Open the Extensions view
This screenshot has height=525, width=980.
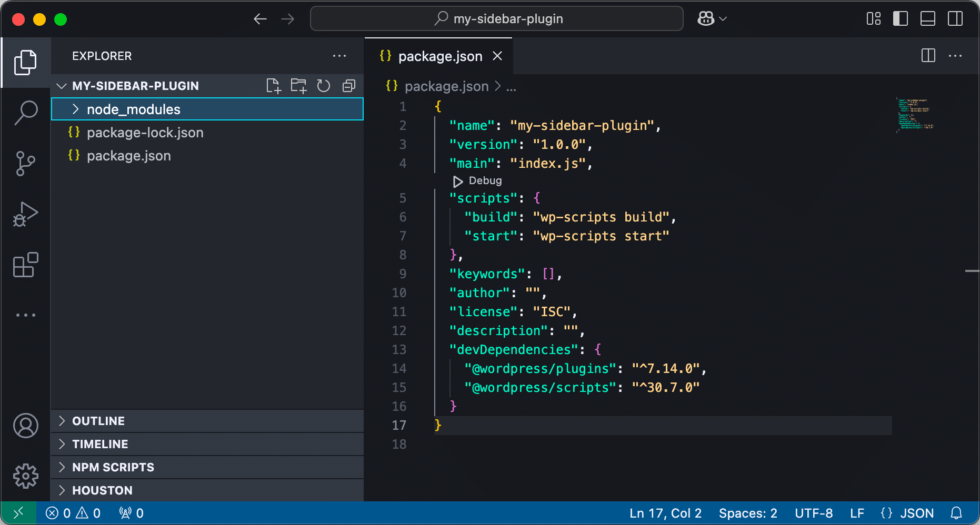point(26,265)
